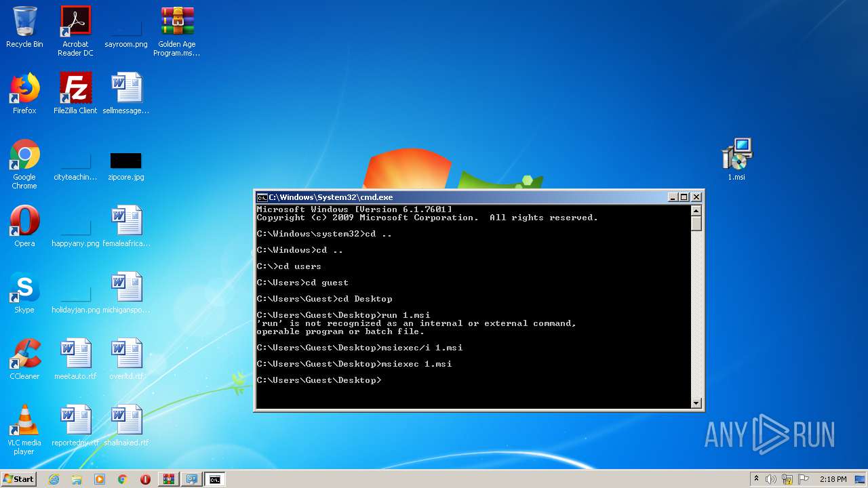Select the sayroom.png file icon
The height and width of the screenshot is (488, 868).
(x=126, y=31)
